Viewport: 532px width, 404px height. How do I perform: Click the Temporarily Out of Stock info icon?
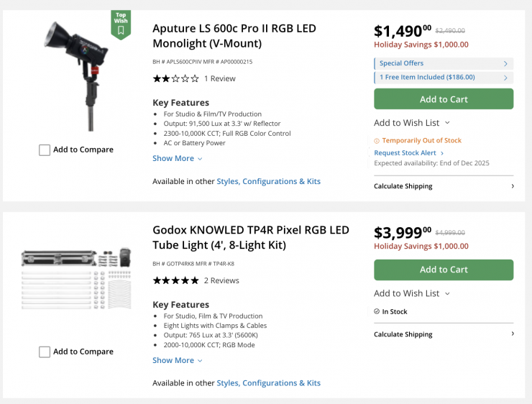377,141
